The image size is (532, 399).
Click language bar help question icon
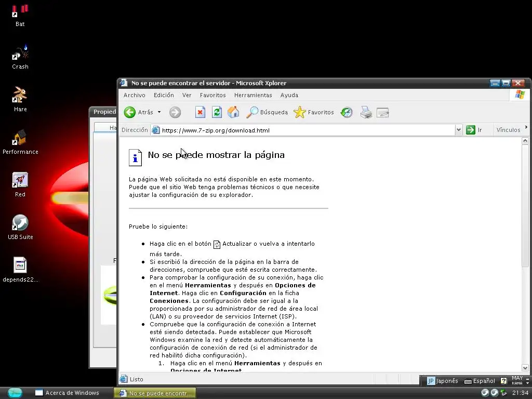503,381
